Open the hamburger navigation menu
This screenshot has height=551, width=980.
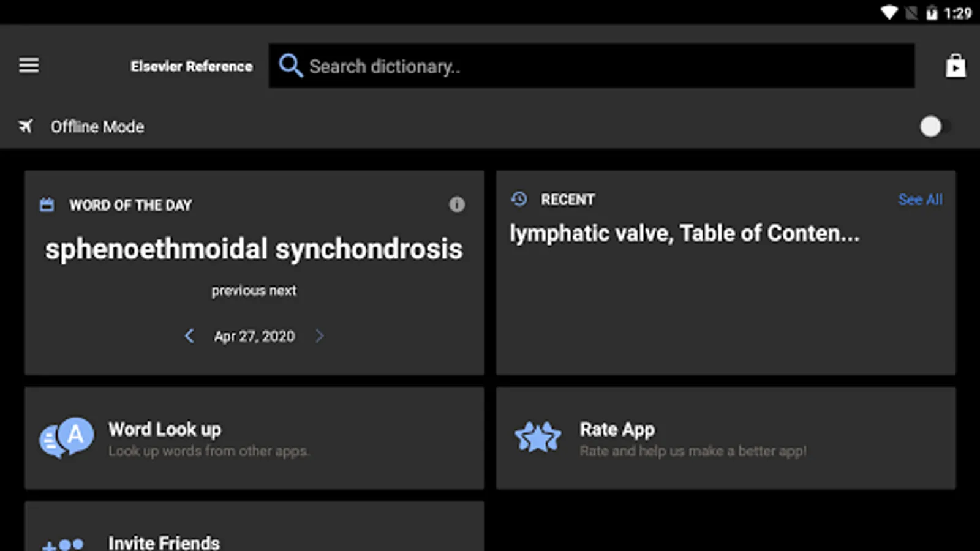tap(29, 65)
